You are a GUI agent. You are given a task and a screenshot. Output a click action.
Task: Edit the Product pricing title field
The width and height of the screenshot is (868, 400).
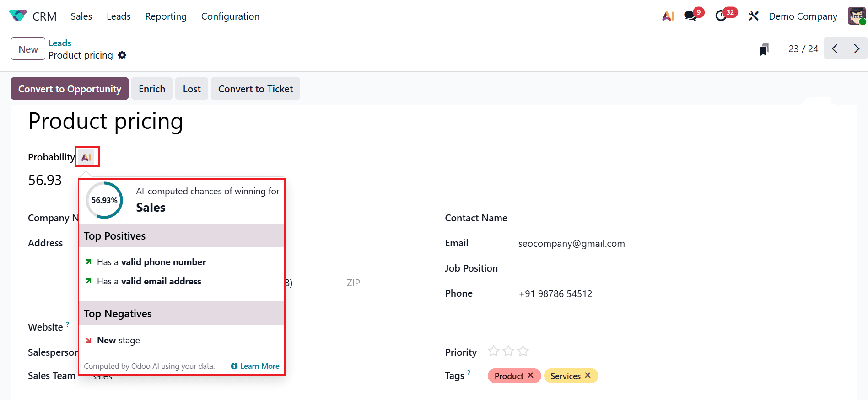[x=106, y=122]
